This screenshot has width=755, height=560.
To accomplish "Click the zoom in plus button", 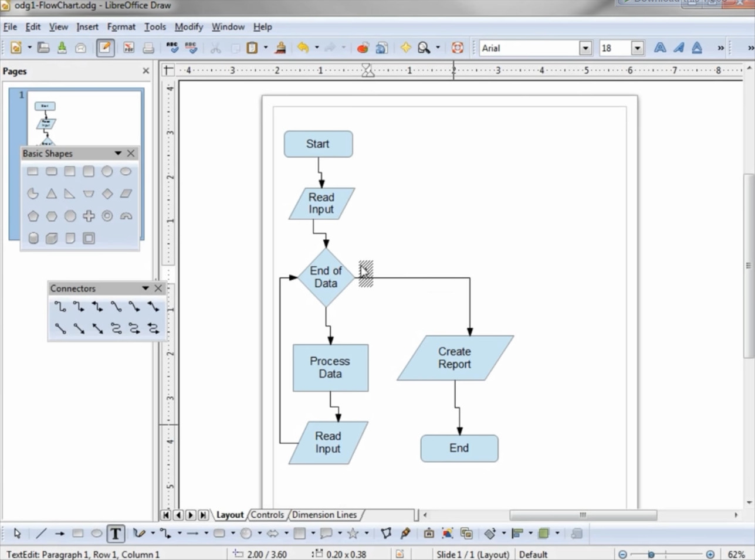I will [710, 554].
